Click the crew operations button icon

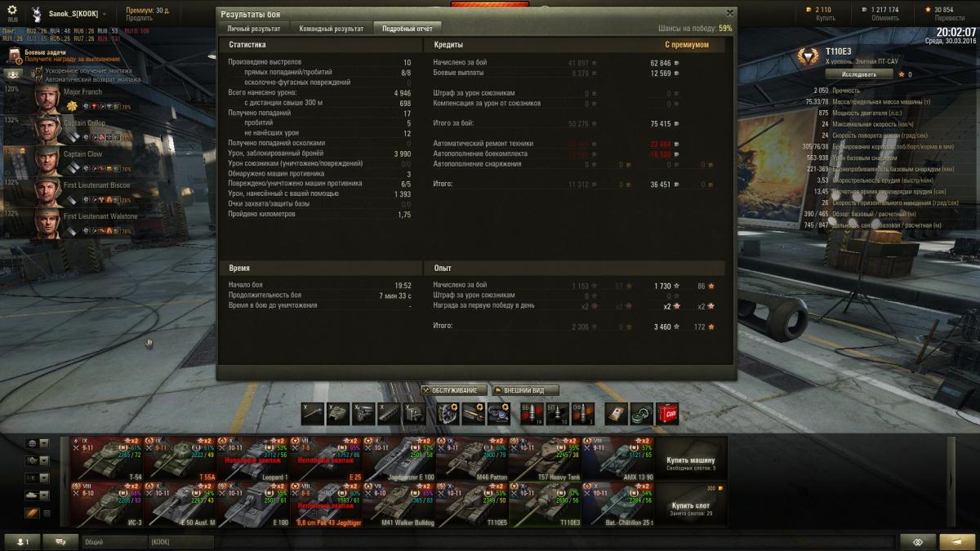coord(14,73)
